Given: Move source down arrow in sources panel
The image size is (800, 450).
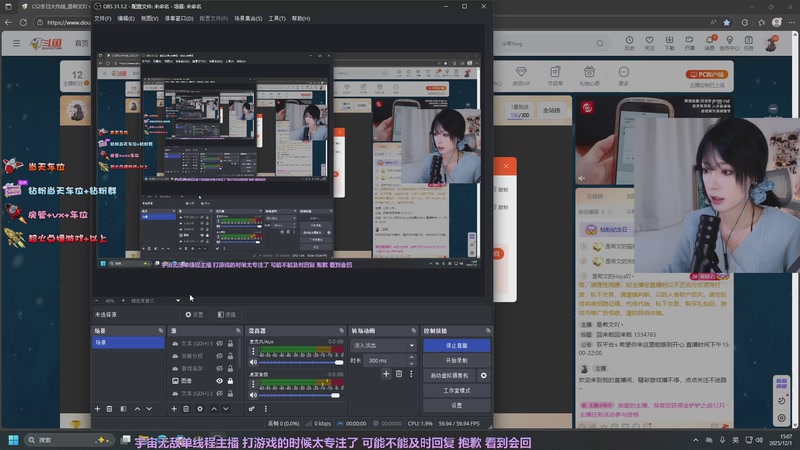Looking at the screenshot, I should click(226, 409).
